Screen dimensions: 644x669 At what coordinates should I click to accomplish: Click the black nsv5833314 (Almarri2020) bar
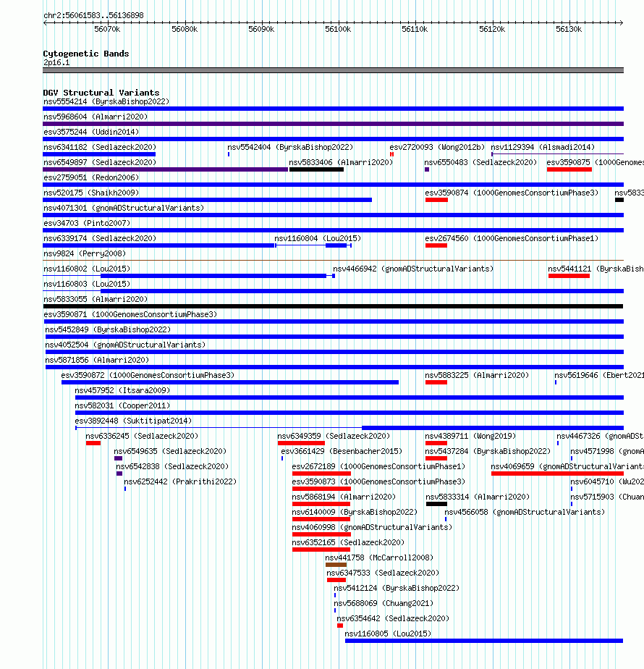click(x=437, y=505)
